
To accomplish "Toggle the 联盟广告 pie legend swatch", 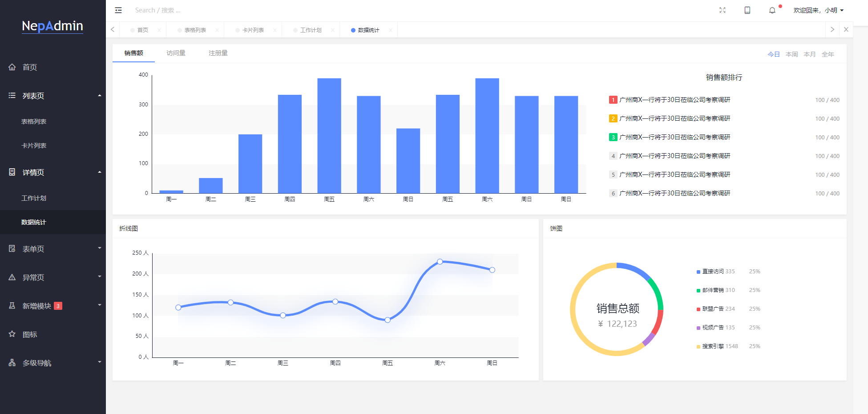I will pyautogui.click(x=698, y=309).
